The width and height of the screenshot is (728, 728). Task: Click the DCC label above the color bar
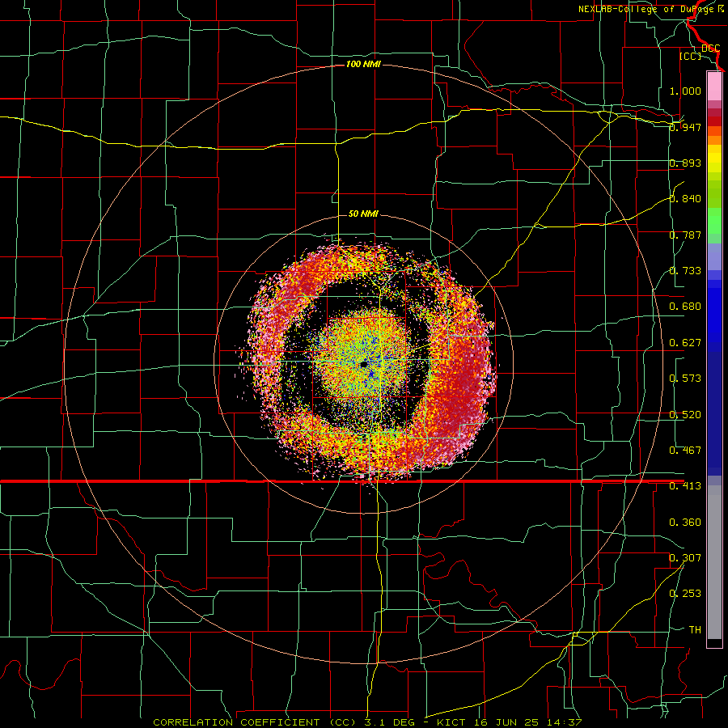[x=710, y=49]
